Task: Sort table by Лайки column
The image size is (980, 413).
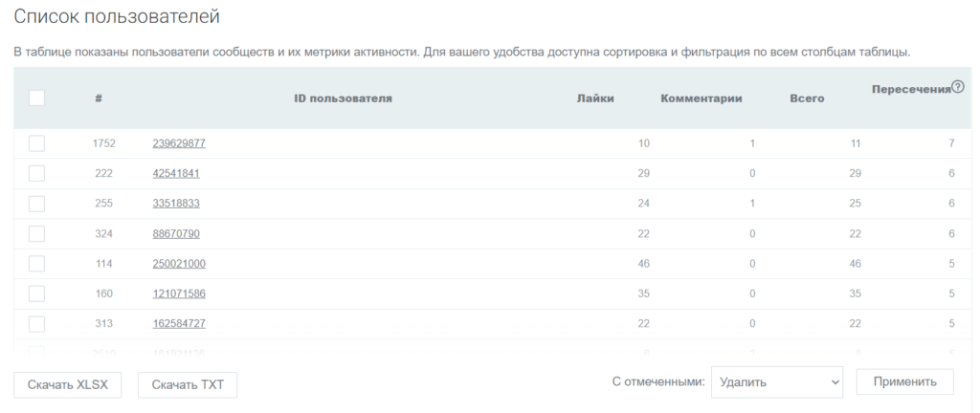Action: point(595,98)
